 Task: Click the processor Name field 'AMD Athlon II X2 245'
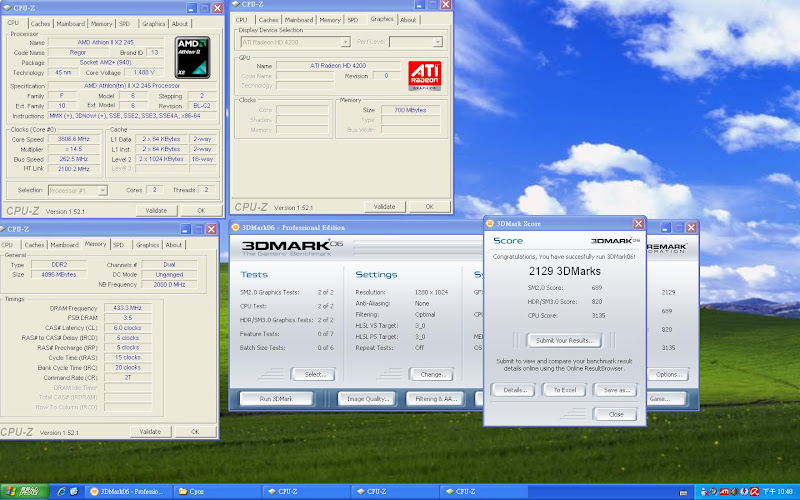point(106,42)
